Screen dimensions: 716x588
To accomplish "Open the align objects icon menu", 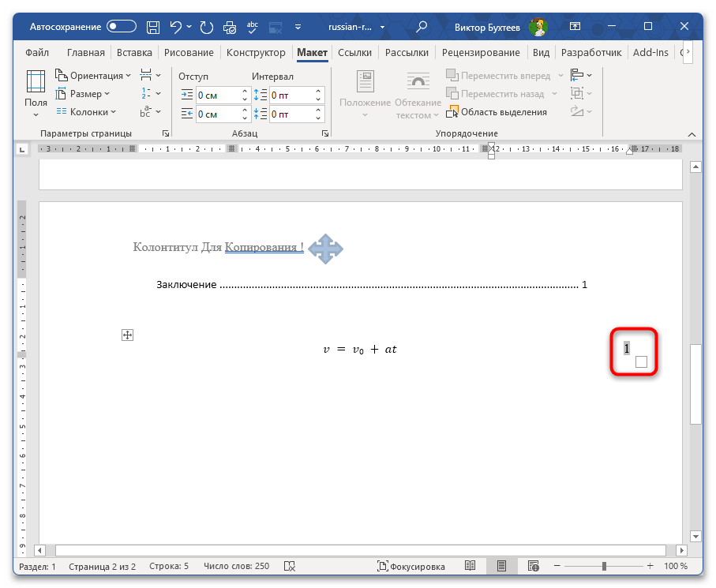I will (x=581, y=75).
